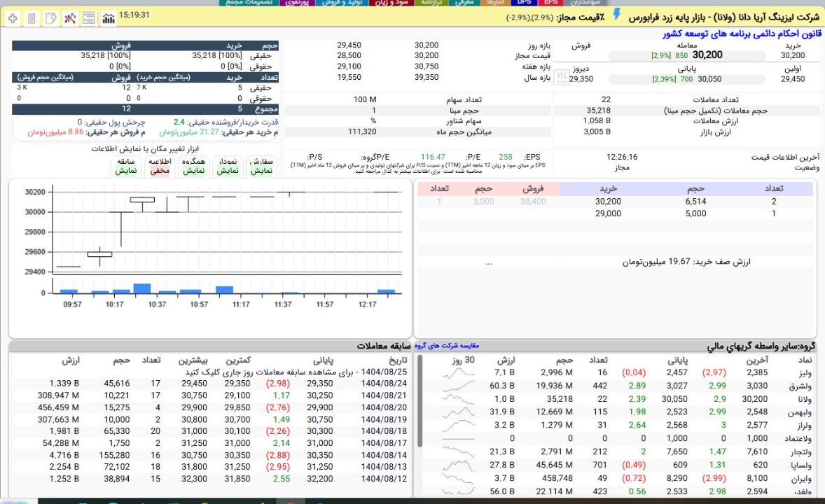Click the note sheet icon in the toolbar

pos(51,16)
